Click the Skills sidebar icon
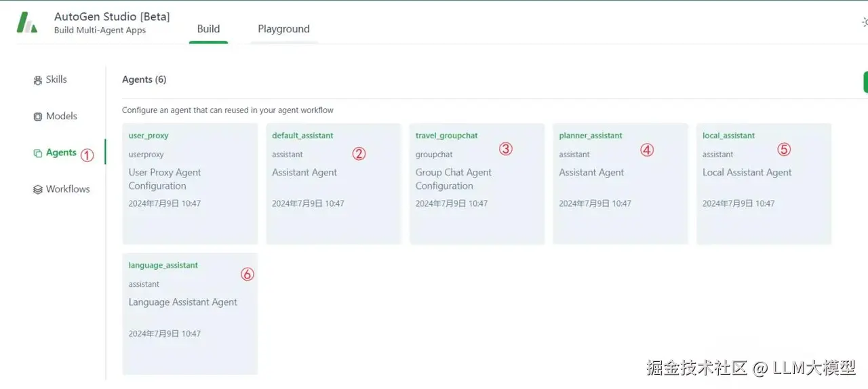The width and height of the screenshot is (868, 389). [x=38, y=80]
